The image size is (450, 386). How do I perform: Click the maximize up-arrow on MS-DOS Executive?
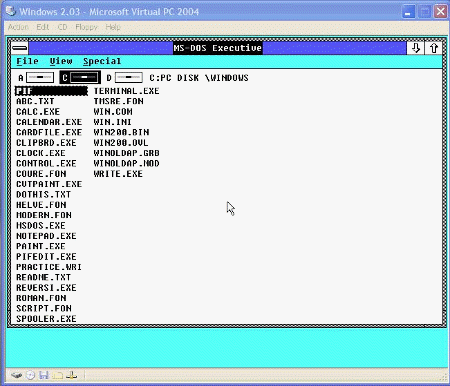coord(433,48)
